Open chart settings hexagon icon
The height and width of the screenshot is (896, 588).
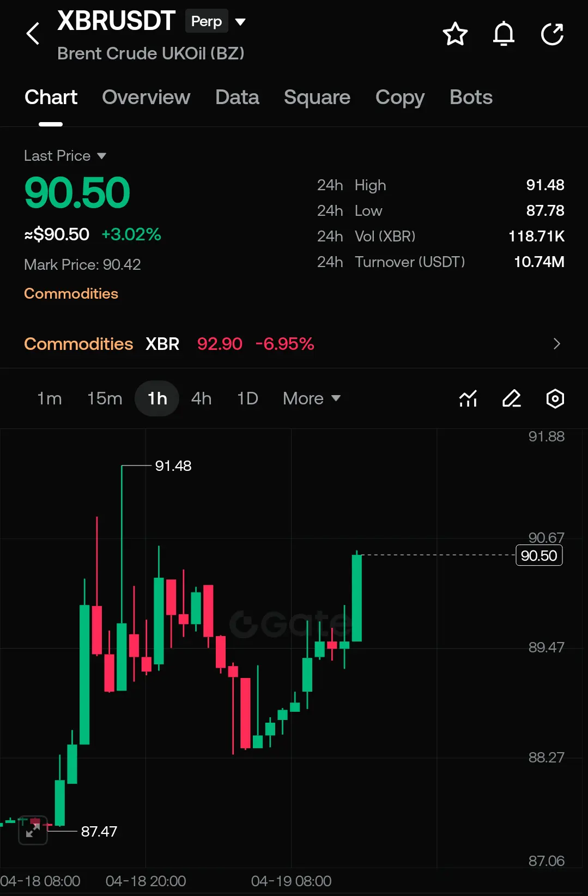555,398
